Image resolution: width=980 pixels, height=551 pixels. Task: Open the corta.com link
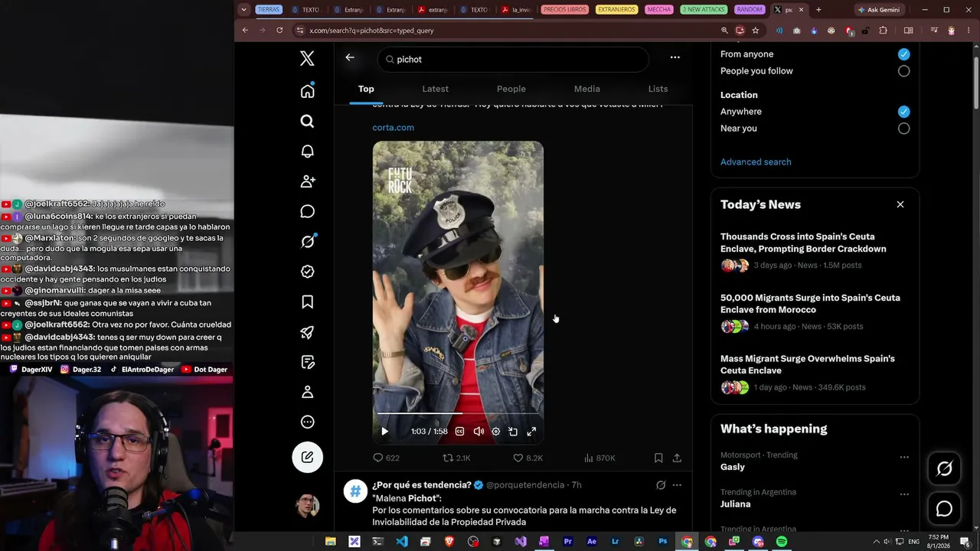pos(393,128)
